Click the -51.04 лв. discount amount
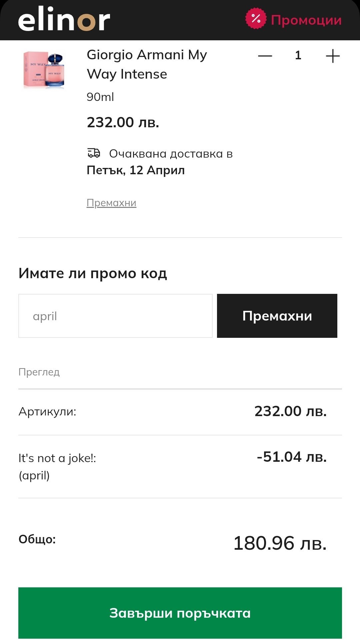This screenshot has width=360, height=644. click(x=292, y=457)
